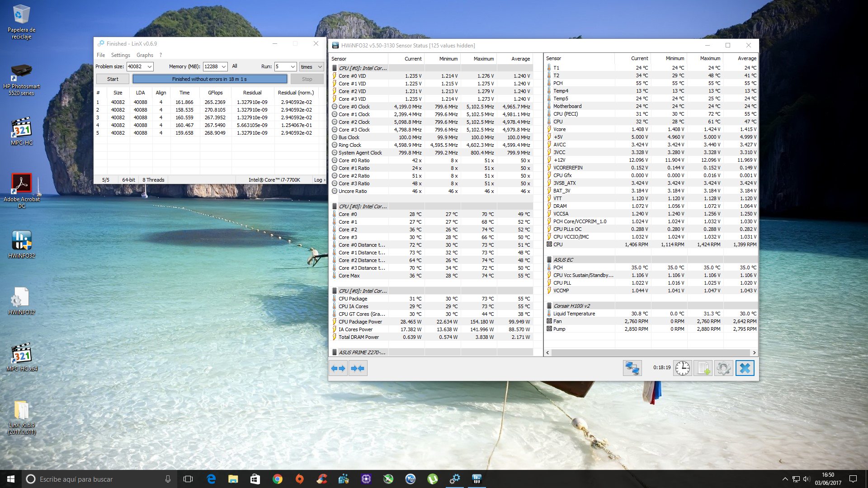Click the Windows search box

(99, 479)
